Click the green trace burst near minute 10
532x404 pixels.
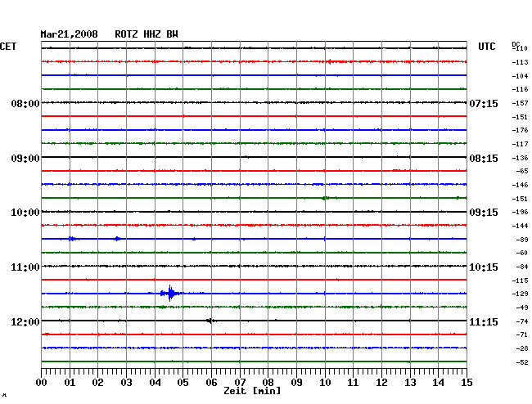(325, 198)
